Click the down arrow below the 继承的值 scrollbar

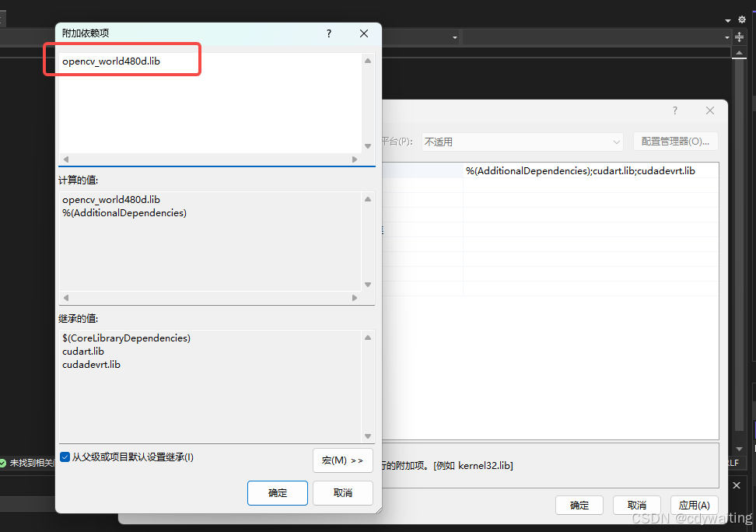click(367, 436)
